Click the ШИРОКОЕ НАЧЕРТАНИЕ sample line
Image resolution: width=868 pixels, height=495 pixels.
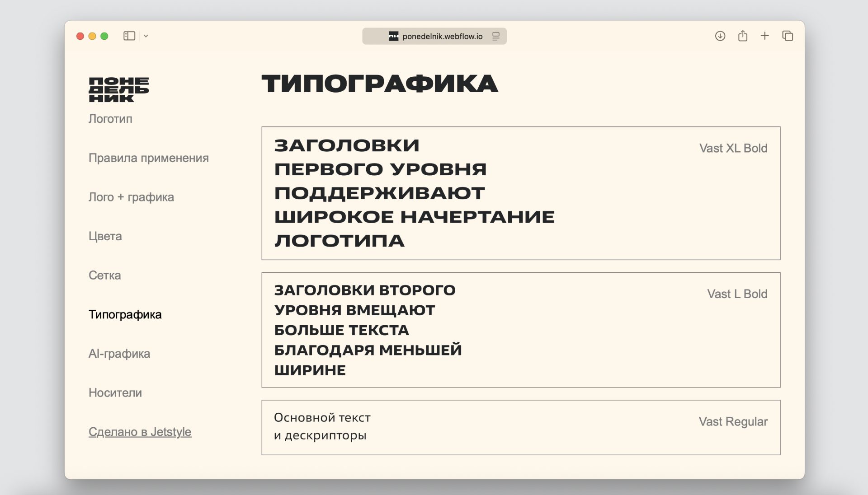point(415,217)
